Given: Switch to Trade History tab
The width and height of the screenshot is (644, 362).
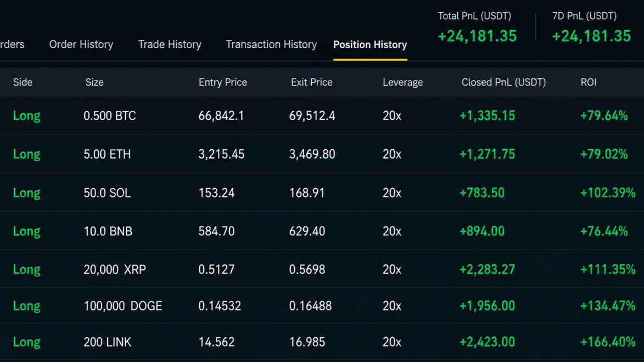Looking at the screenshot, I should point(170,44).
